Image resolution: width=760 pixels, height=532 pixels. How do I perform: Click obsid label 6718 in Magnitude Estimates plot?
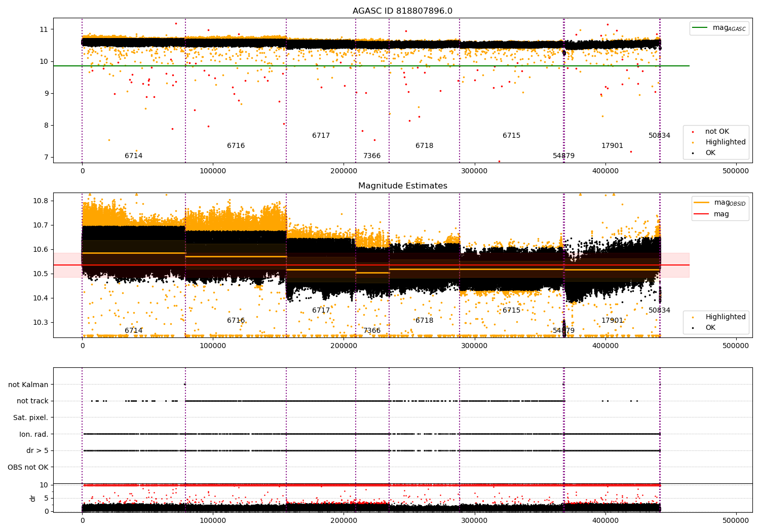(x=425, y=321)
